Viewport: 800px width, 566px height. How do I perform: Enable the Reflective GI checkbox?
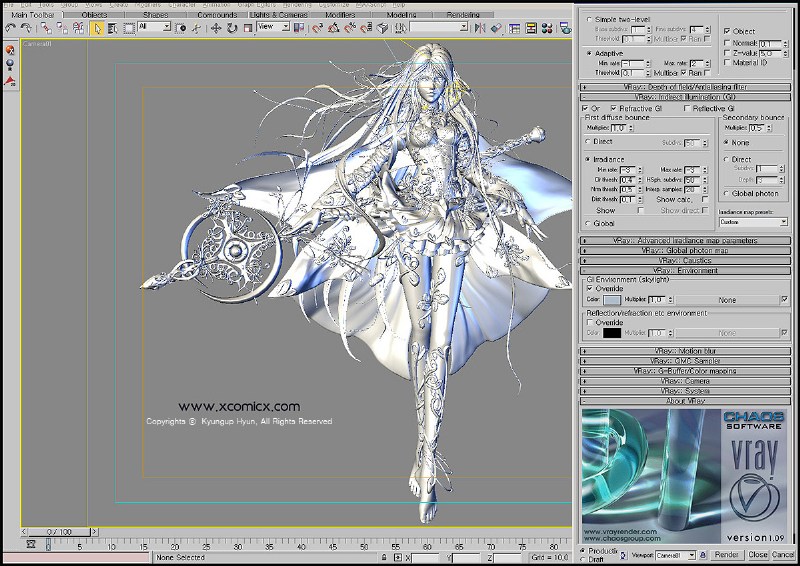(685, 108)
